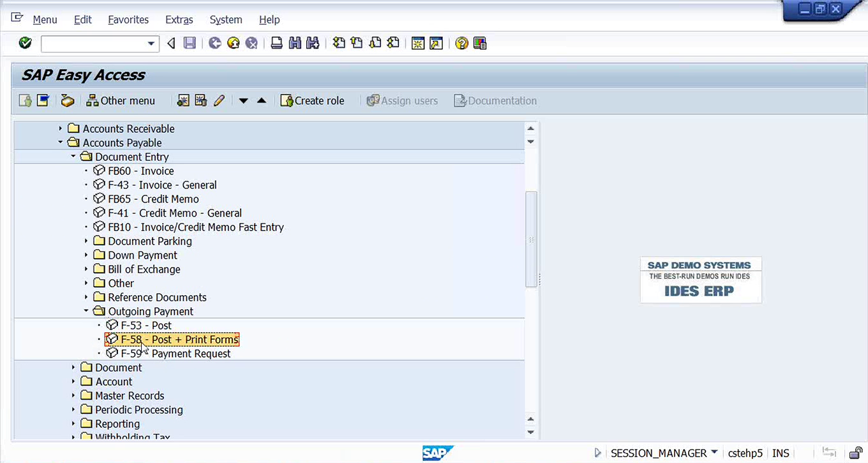Open the Extras menu
Screen dimensions: 868x463
coord(179,20)
